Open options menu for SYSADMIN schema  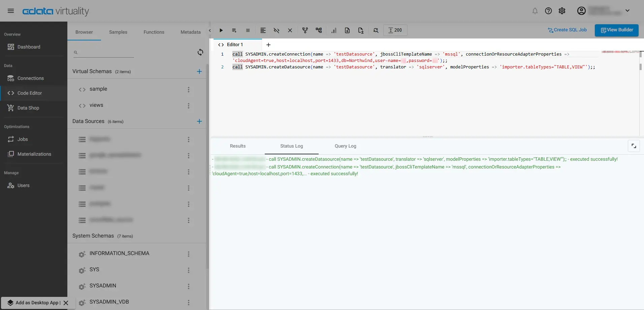click(x=189, y=286)
